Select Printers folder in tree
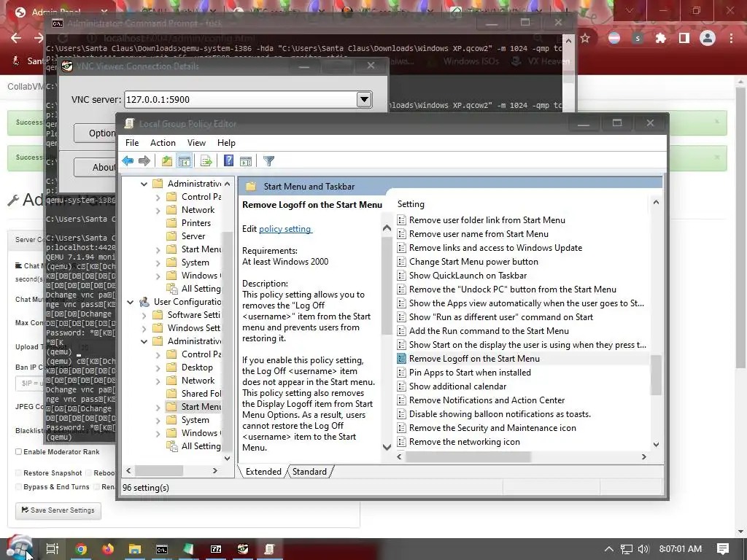This screenshot has height=560, width=747. click(196, 223)
